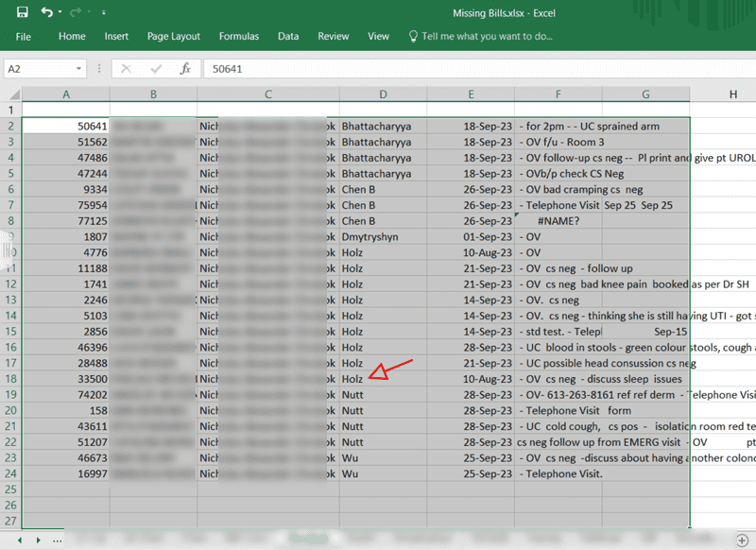Screen dimensions: 756x550
Task: Open the File menu
Action: (24, 36)
